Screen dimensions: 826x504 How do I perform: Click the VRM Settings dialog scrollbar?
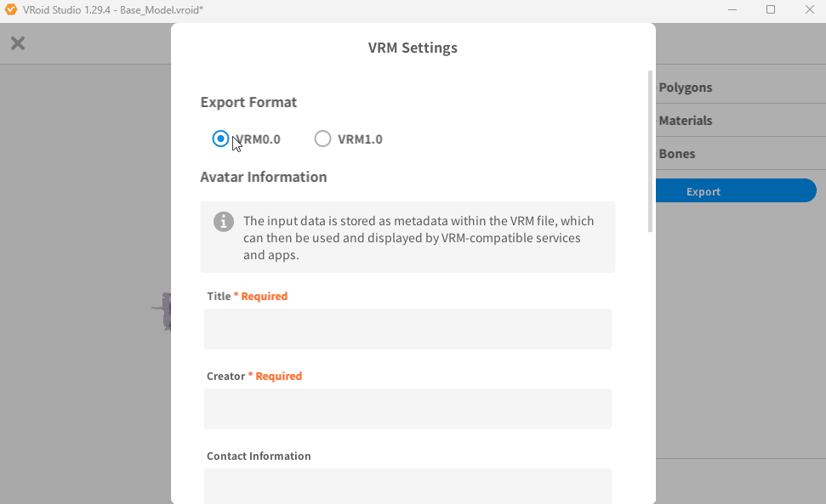pos(651,151)
